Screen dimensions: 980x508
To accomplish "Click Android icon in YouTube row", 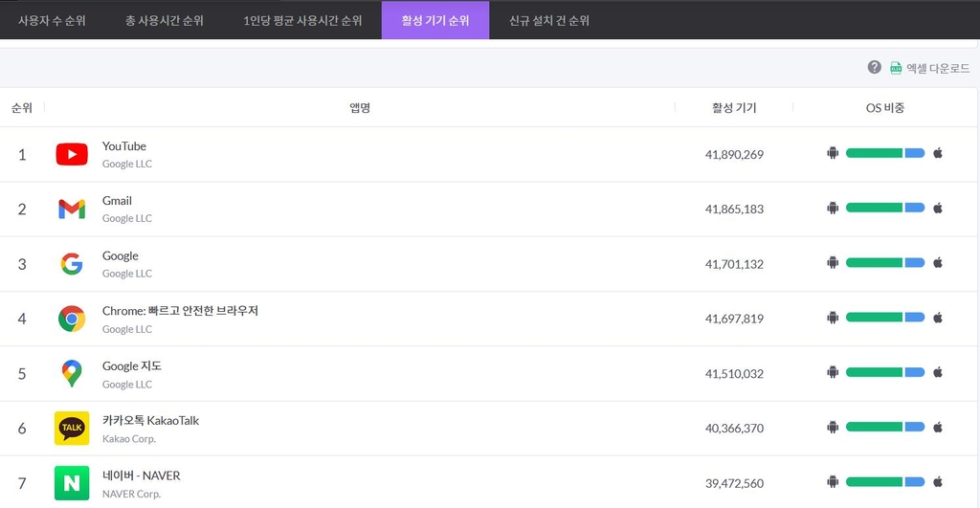I will point(833,153).
